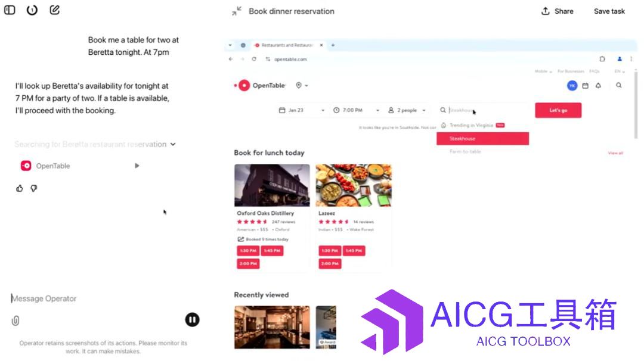
Task: Book 1:45 PM at Oxford Oaks Distillery
Action: click(272, 251)
